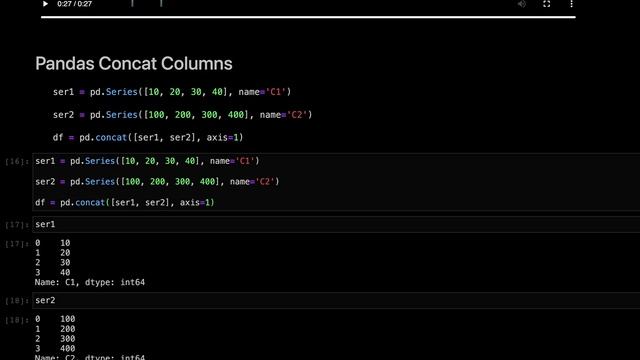Screen dimensions: 640x360
Task: Click the 0:27 / 0:27 timestamp
Action: pyautogui.click(x=75, y=4)
